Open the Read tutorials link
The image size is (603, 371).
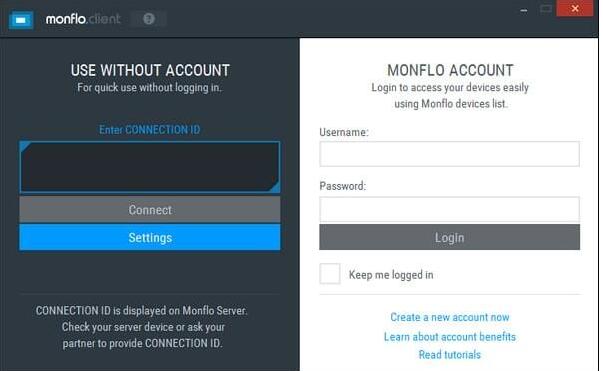point(450,354)
